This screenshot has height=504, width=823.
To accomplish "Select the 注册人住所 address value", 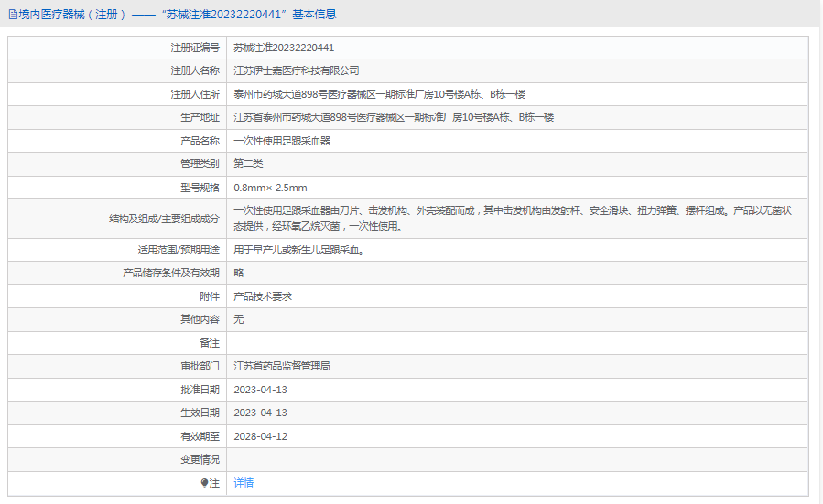I will click(380, 94).
